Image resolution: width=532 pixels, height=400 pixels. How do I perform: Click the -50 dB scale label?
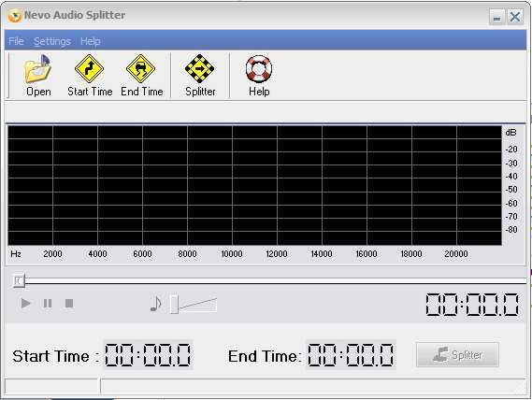[511, 190]
